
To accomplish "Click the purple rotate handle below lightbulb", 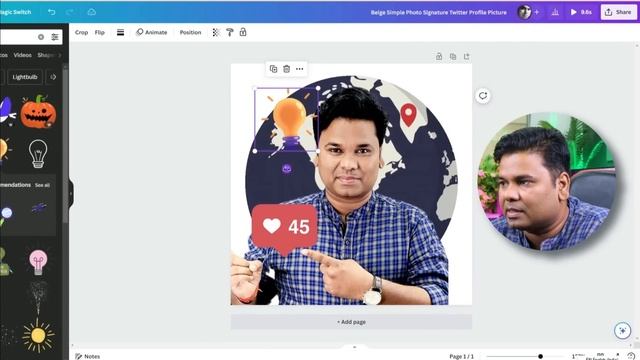I will click(x=287, y=168).
